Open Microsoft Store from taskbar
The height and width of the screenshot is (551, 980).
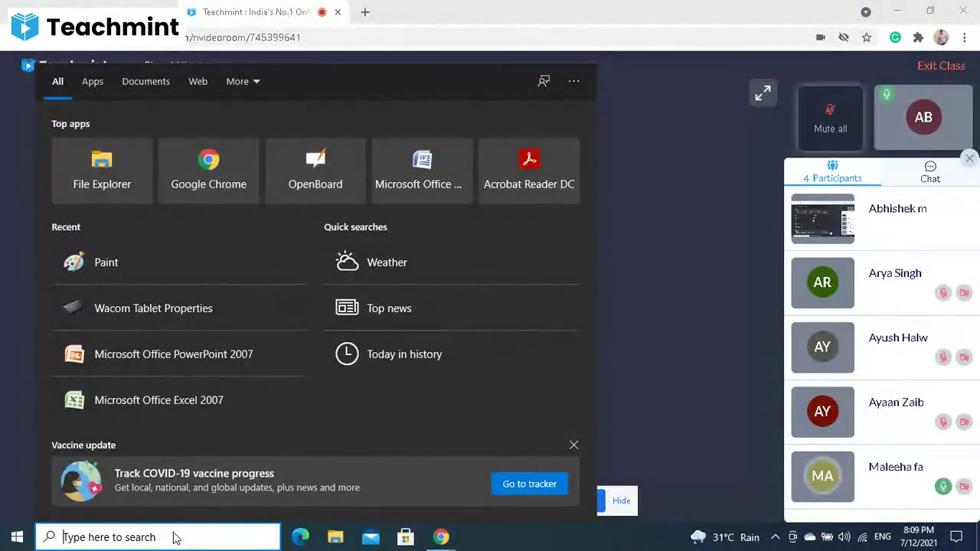[406, 536]
